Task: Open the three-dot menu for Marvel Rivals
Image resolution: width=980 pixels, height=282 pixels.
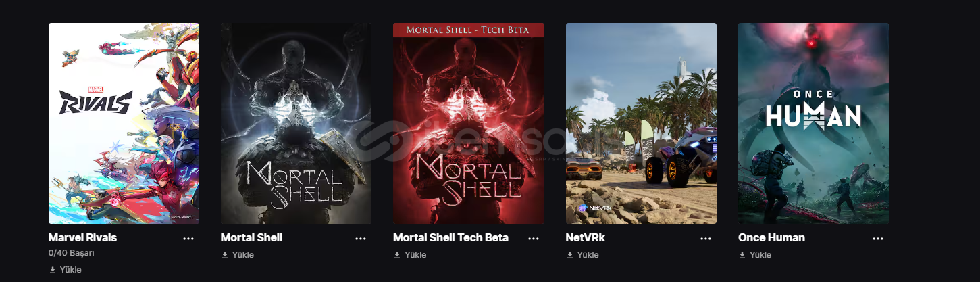Action: (188, 239)
